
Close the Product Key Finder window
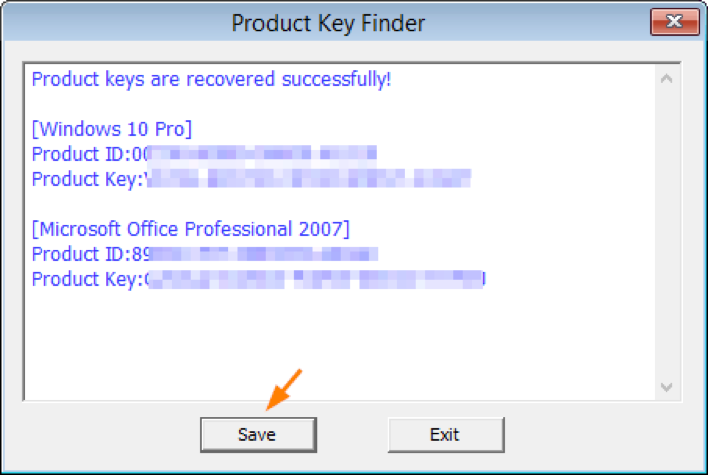click(x=675, y=21)
